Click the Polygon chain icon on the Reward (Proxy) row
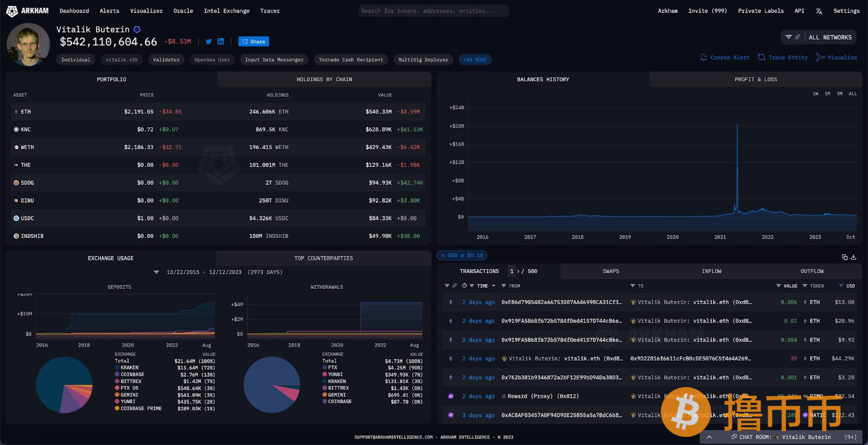Screen dimensions: 868x445 (x=451, y=396)
